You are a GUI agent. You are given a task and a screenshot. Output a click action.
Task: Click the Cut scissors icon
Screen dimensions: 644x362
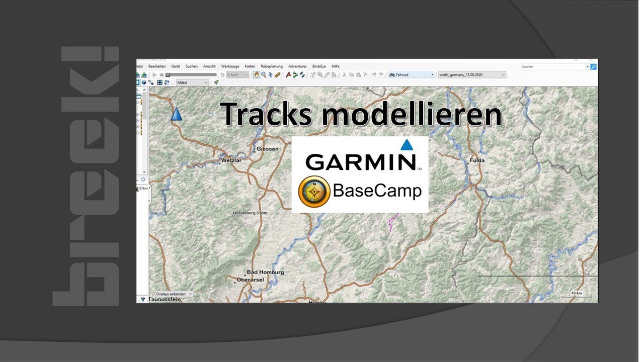pyautogui.click(x=344, y=74)
